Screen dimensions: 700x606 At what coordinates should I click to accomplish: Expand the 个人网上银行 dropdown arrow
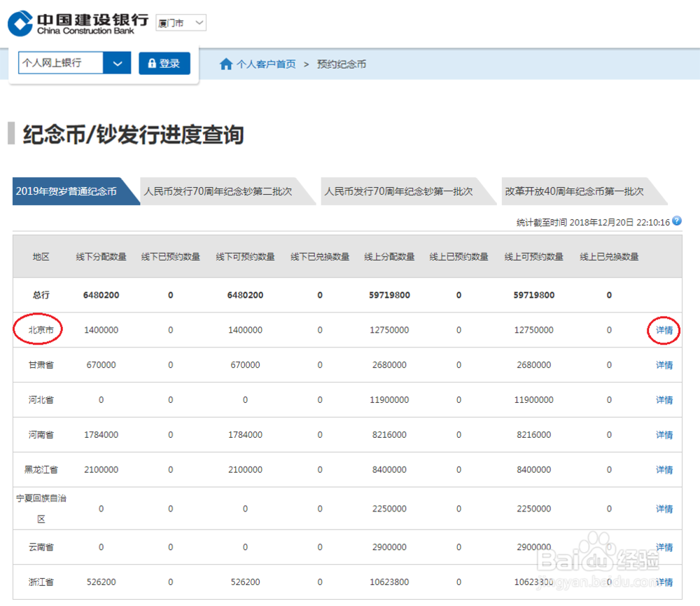[118, 63]
